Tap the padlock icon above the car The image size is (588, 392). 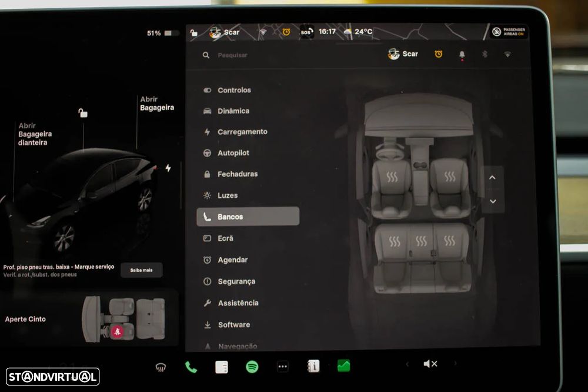click(82, 112)
